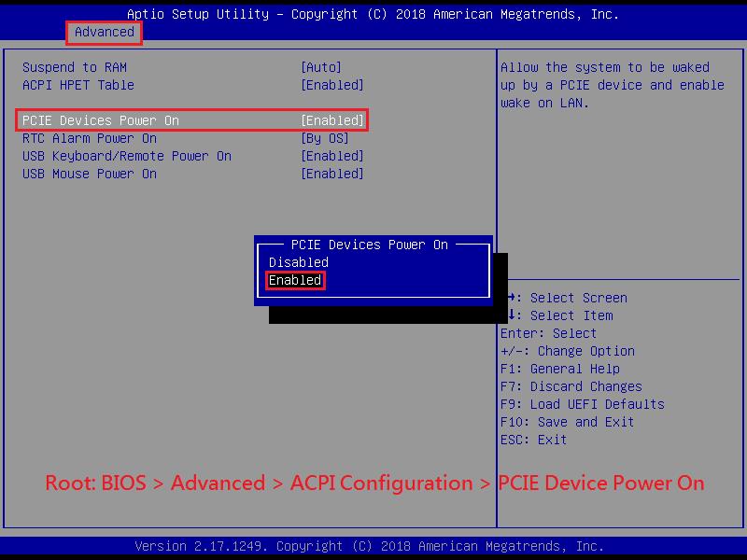Click the F1: General Help hint

[x=559, y=369]
